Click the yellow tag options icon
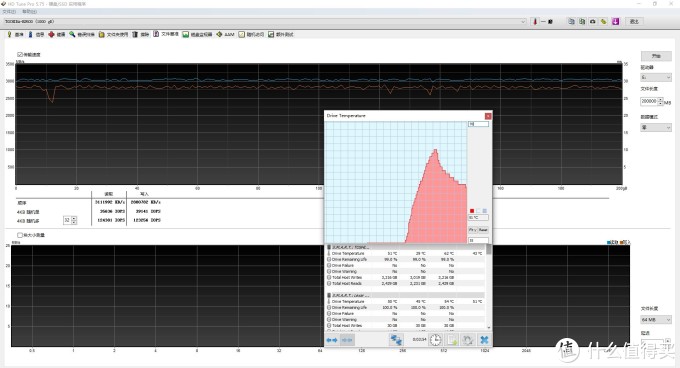Image resolution: width=680 pixels, height=368 pixels. [604, 21]
